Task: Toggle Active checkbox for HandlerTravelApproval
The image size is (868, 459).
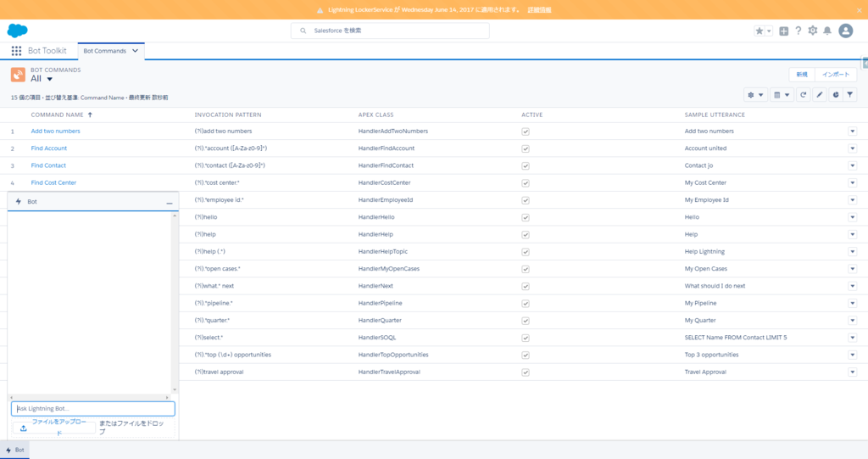Action: pos(526,372)
